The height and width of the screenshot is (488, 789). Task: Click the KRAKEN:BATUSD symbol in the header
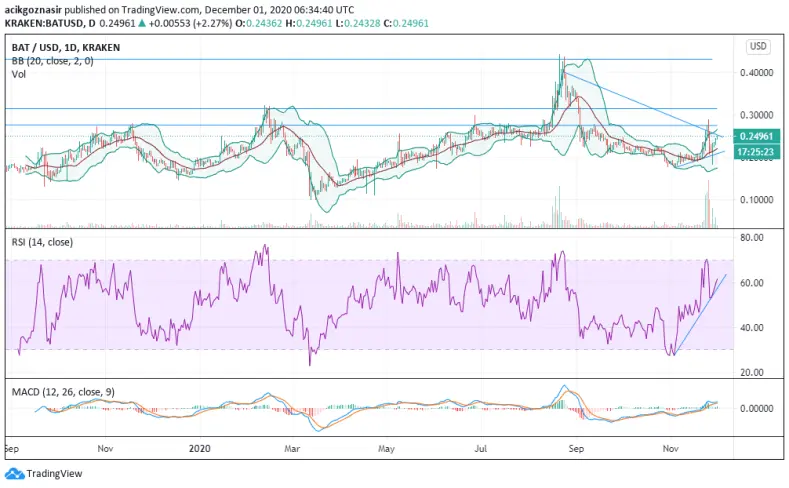pyautogui.click(x=42, y=23)
